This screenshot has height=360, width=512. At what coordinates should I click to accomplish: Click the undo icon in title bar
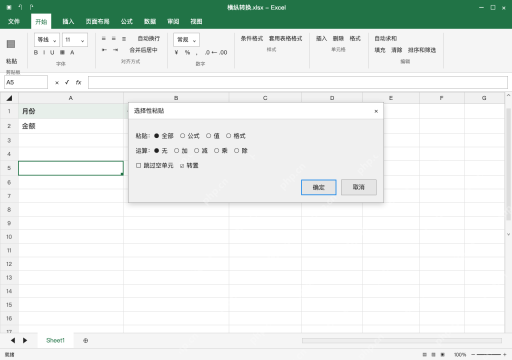(20, 7)
